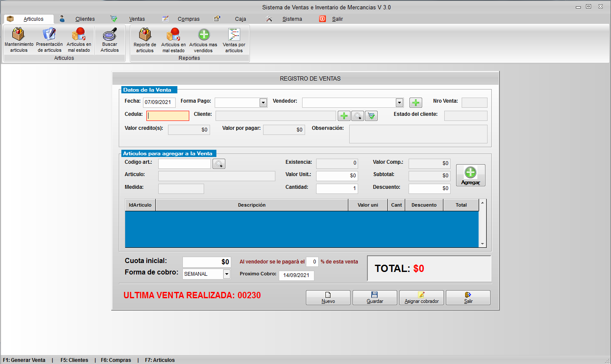Click the Presentación de articulos icon
The image size is (611, 364).
[x=49, y=40]
